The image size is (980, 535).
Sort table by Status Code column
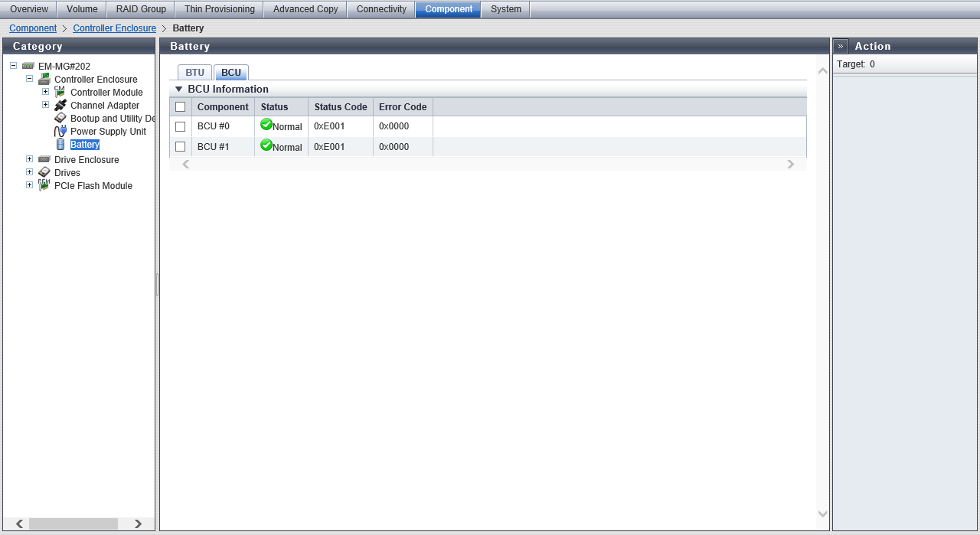tap(341, 107)
